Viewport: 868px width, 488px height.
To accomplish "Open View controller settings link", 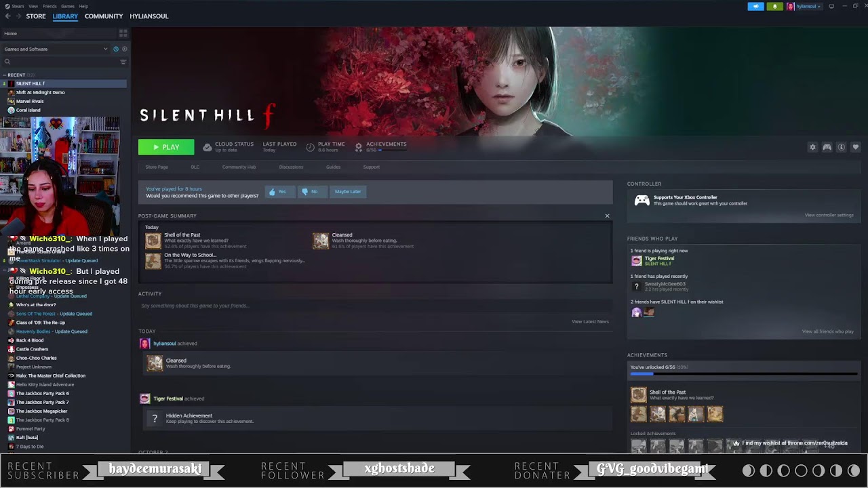I will (x=829, y=215).
